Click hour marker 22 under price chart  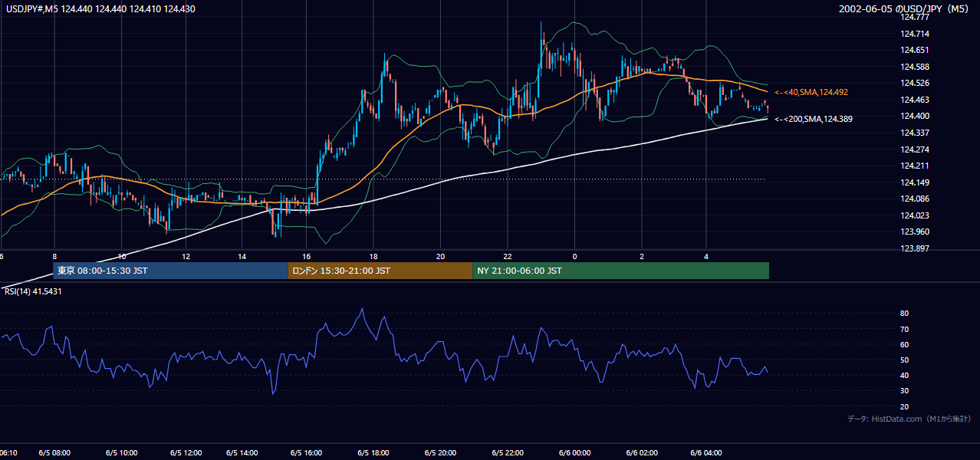click(507, 256)
